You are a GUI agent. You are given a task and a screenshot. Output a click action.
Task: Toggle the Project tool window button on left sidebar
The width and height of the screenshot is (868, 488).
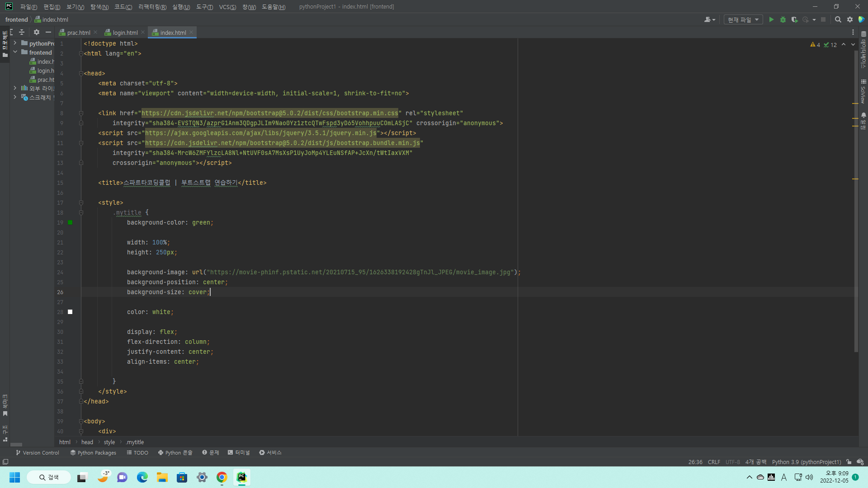5,43
